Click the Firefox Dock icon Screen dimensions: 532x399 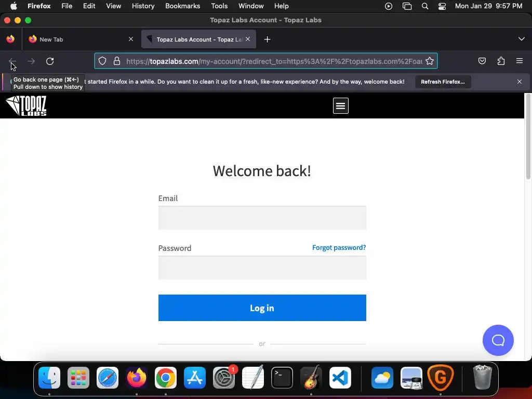click(x=137, y=378)
